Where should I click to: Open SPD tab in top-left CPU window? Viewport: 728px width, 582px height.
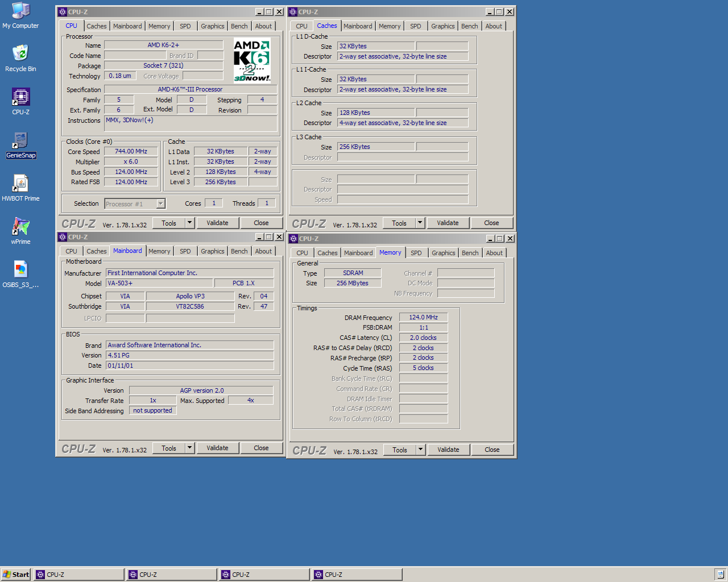tap(185, 26)
